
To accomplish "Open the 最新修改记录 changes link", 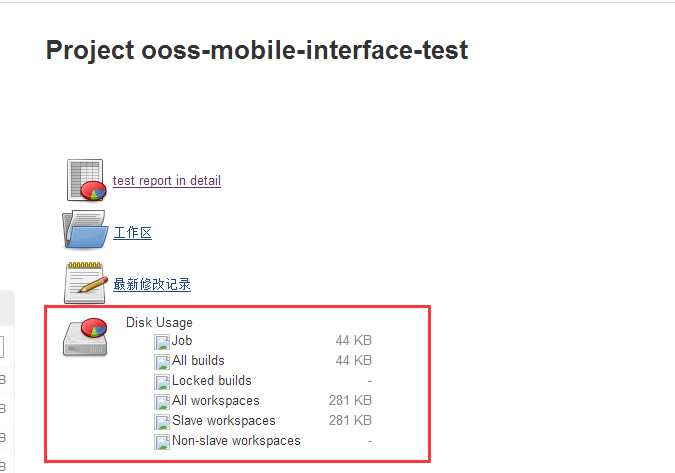I will click(152, 285).
